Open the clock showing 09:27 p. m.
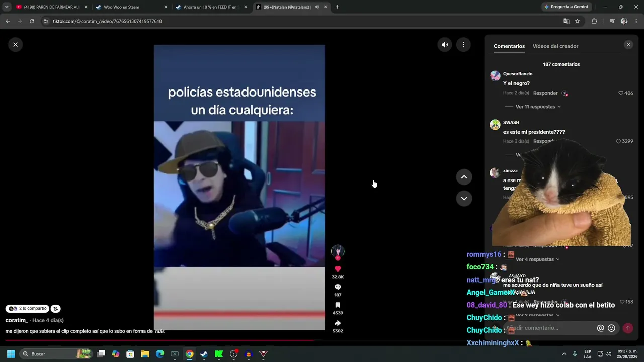 (627, 354)
